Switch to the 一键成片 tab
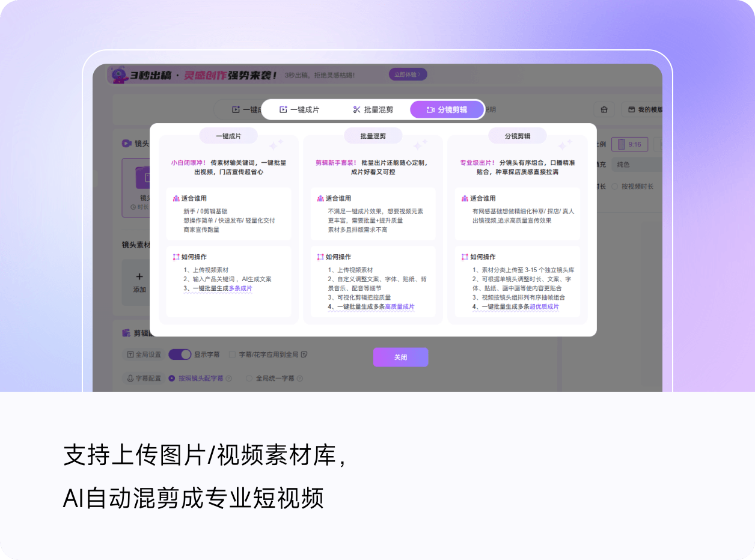 click(x=299, y=110)
